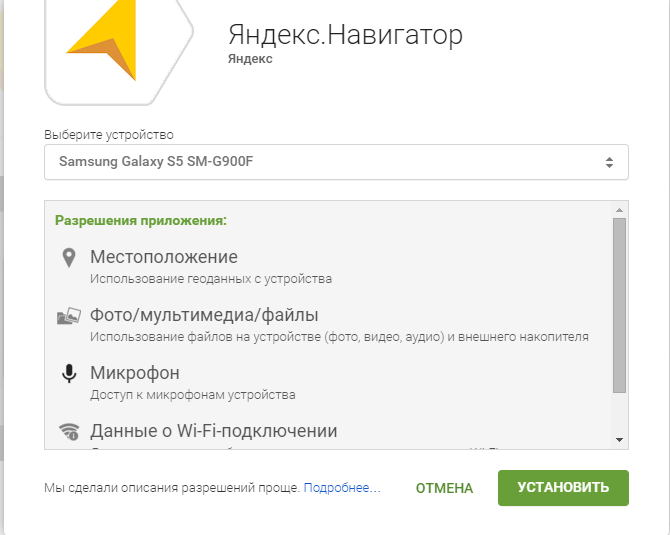Click 'Доступ к микрофонам устройства' description
This screenshot has height=535, width=670.
pyautogui.click(x=193, y=395)
